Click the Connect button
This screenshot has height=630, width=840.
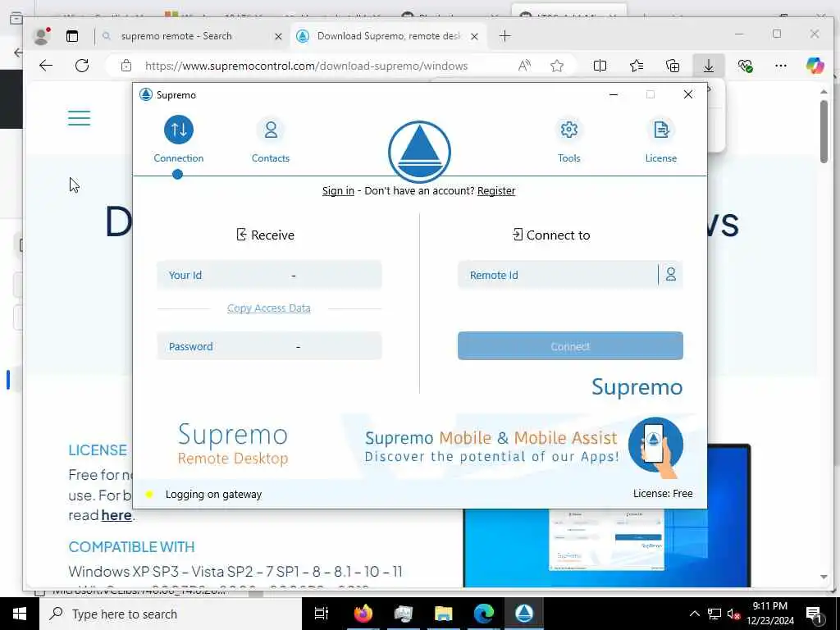(x=570, y=346)
